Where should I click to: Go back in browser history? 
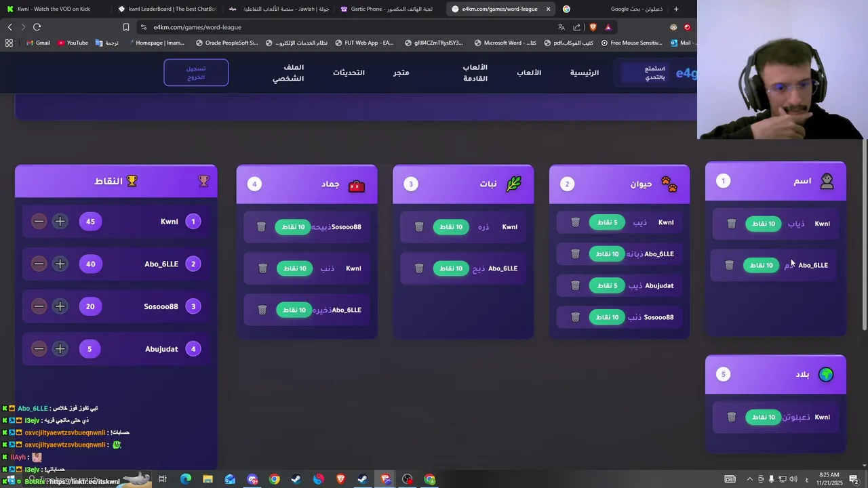[x=9, y=27]
